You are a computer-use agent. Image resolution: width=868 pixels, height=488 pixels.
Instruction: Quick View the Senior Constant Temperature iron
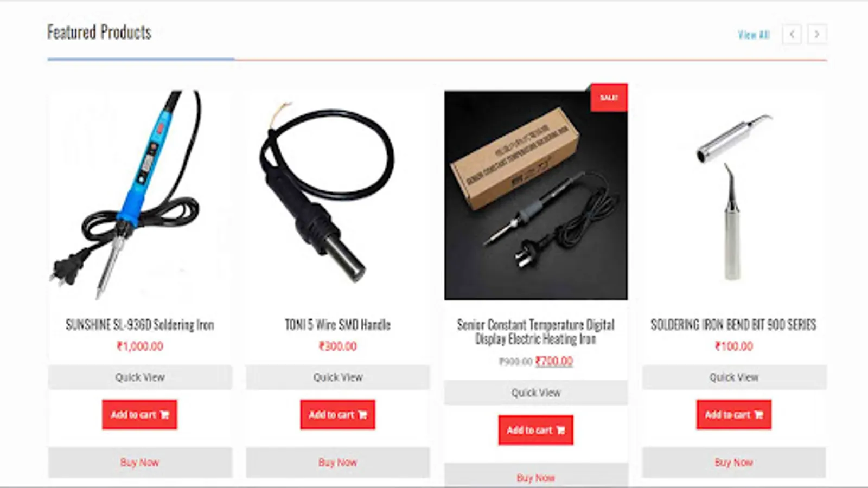click(x=536, y=393)
